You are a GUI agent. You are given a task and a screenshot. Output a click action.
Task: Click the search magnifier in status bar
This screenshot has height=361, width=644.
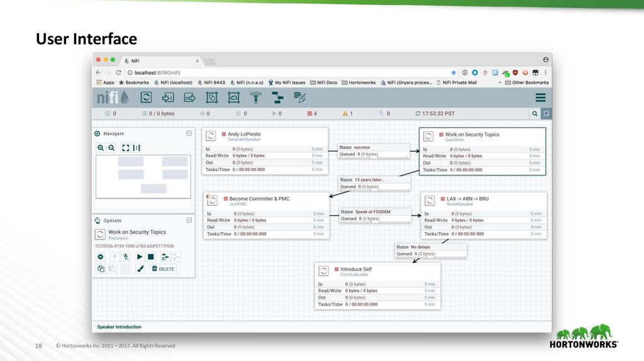535,113
